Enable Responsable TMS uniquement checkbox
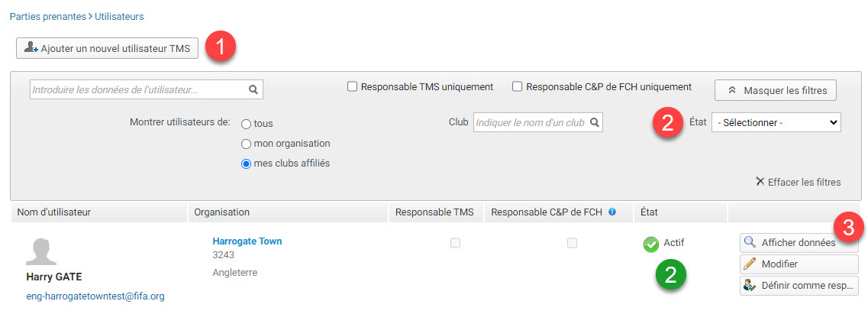Image resolution: width=868 pixels, height=314 pixels. pyautogui.click(x=352, y=86)
